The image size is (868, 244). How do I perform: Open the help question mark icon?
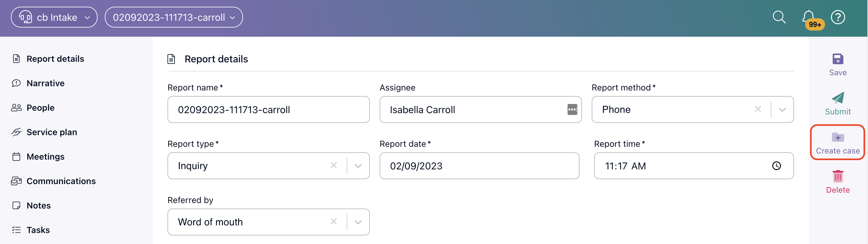[x=838, y=17]
